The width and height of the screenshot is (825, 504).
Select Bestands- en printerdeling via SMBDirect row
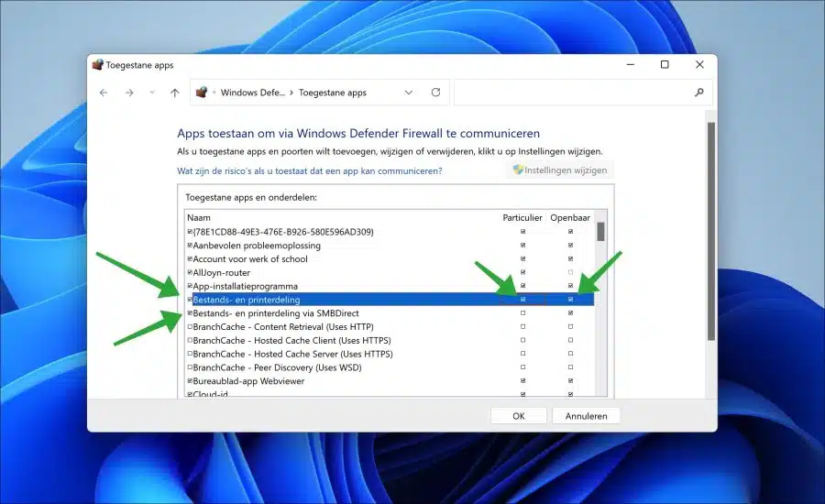pos(390,313)
